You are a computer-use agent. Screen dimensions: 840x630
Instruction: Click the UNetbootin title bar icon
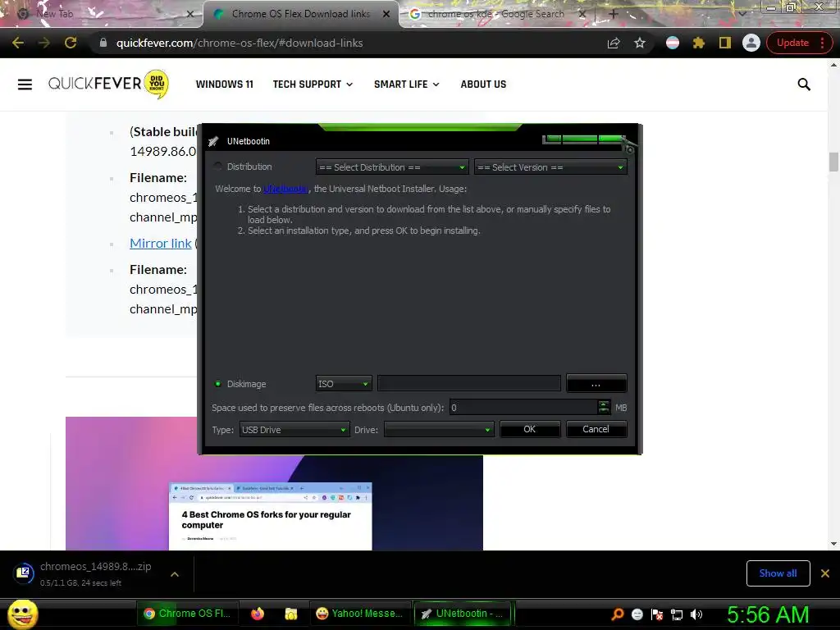point(213,141)
